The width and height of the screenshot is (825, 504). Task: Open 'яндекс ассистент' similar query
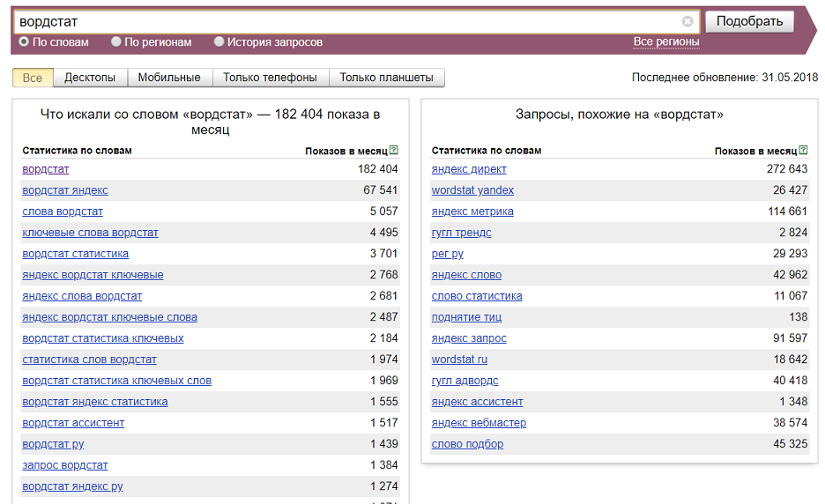click(x=477, y=402)
